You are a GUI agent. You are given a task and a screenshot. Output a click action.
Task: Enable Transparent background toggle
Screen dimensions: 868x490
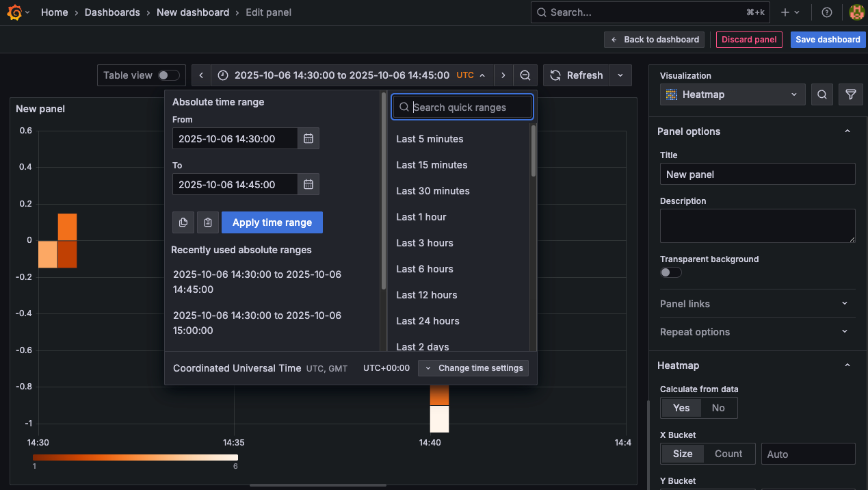670,272
